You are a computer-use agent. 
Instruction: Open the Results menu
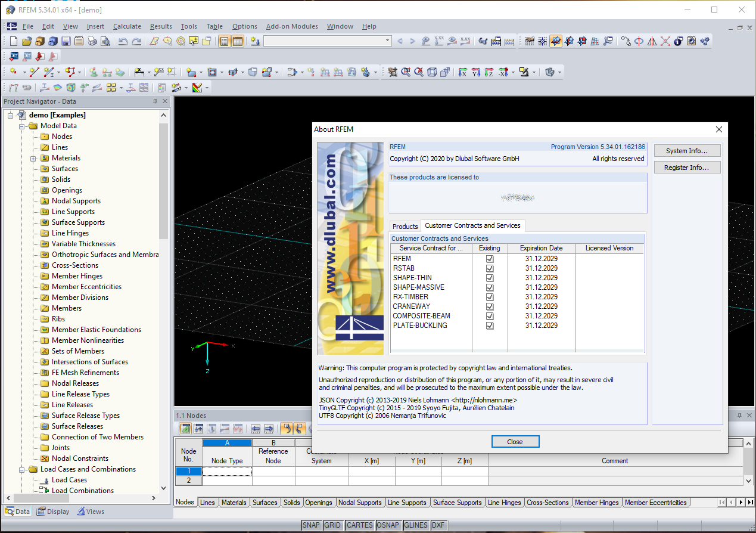(x=161, y=26)
